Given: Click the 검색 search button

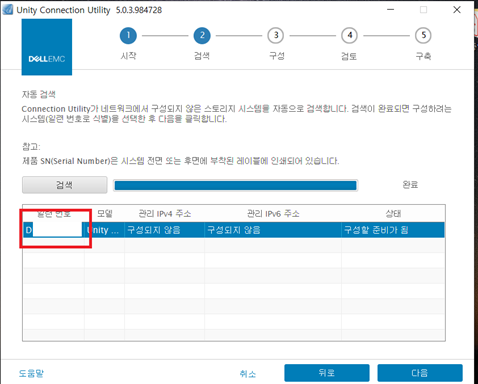Looking at the screenshot, I should (65, 185).
